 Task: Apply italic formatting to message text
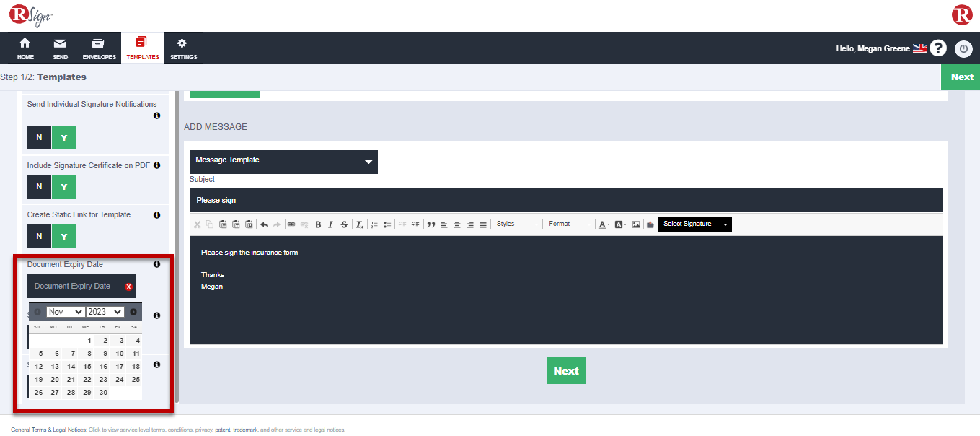331,224
